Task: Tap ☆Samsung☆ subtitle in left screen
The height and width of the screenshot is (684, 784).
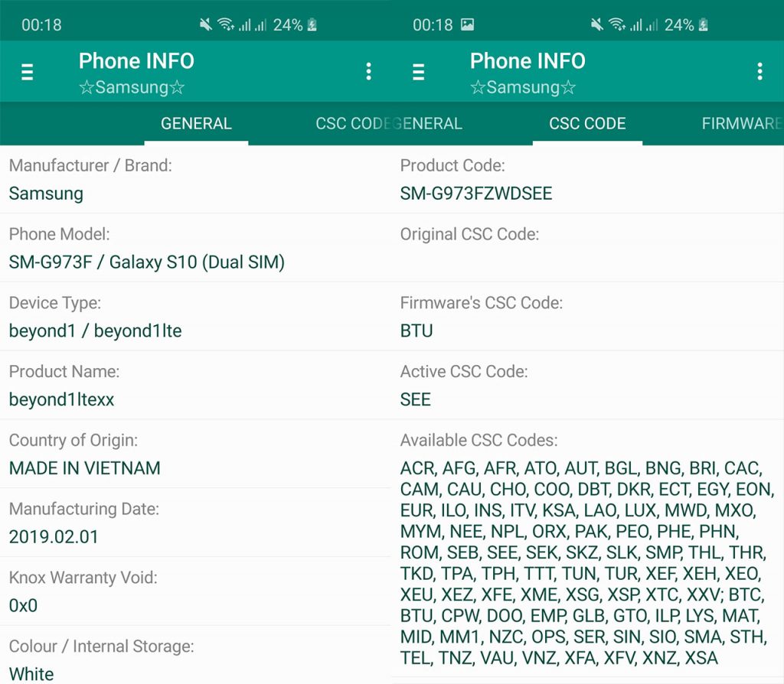Action: click(132, 87)
